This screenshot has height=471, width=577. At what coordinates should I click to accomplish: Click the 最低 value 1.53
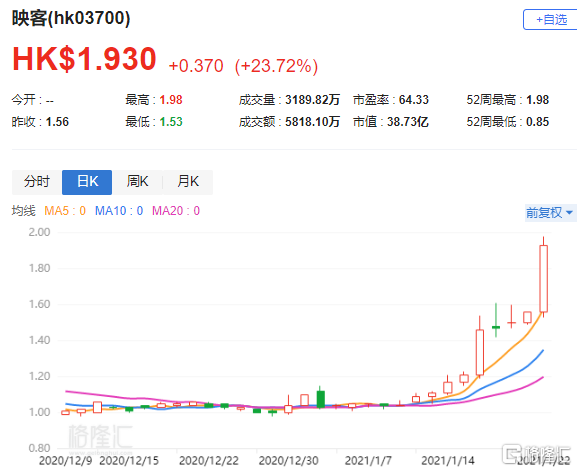171,122
